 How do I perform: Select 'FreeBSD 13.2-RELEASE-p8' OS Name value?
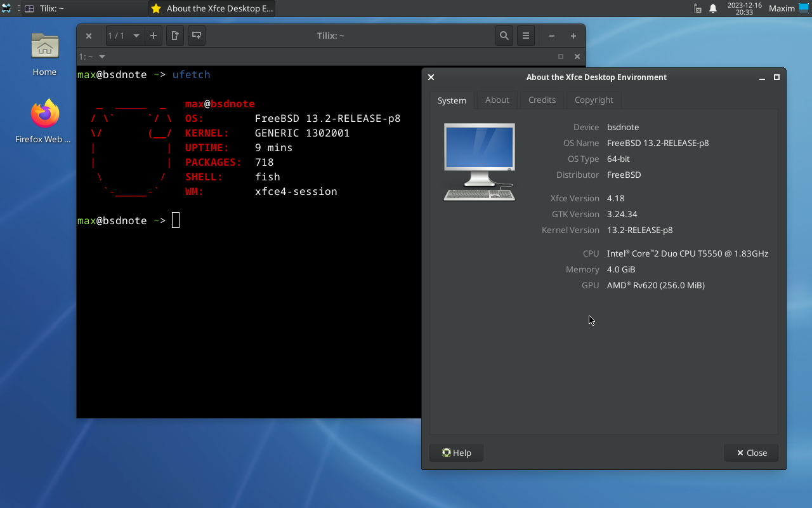[x=658, y=143]
